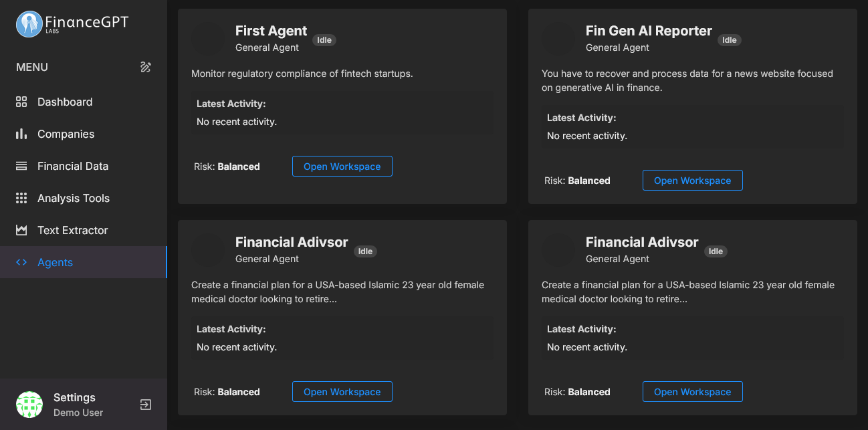Click the edit pencil icon beside MENU
This screenshot has height=430, width=868.
pos(145,67)
